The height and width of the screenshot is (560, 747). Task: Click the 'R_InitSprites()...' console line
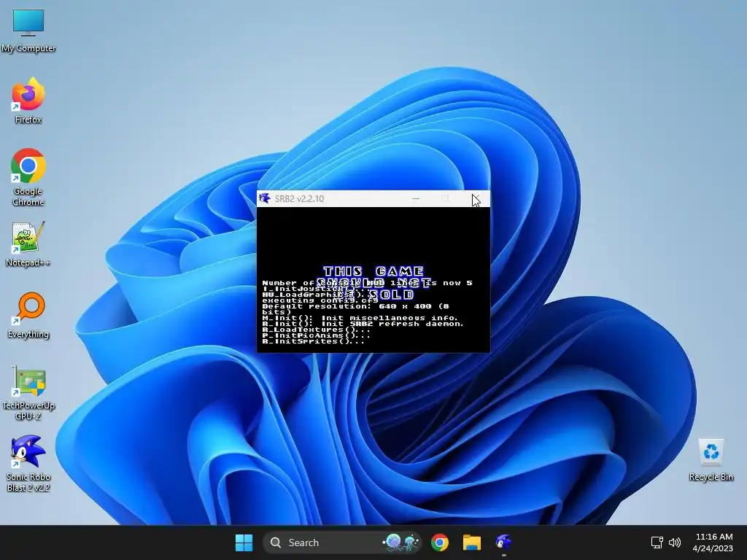[314, 341]
